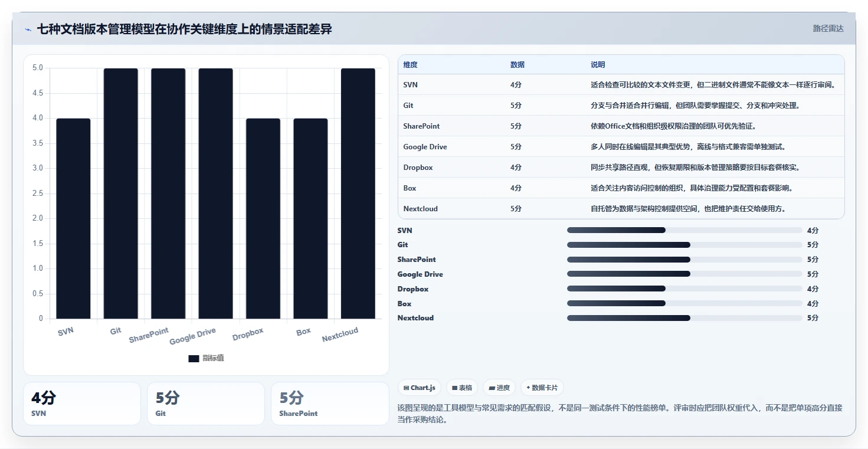This screenshot has width=868, height=449.
Task: Select the Google Drive table cell
Action: [x=425, y=147]
